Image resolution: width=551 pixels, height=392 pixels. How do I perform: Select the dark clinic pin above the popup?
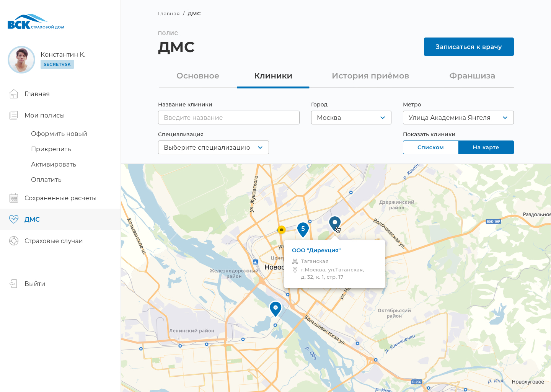click(335, 223)
